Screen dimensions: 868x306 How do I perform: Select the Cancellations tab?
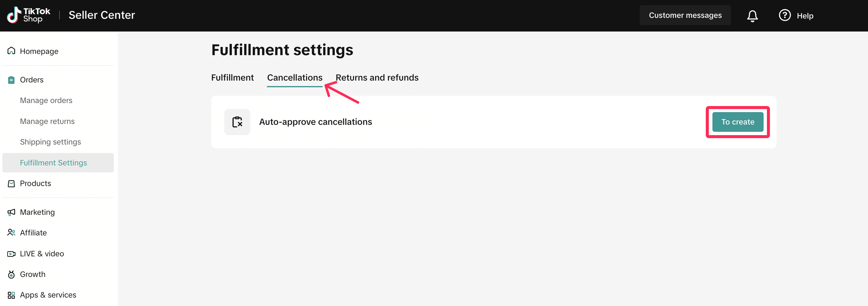pos(294,78)
